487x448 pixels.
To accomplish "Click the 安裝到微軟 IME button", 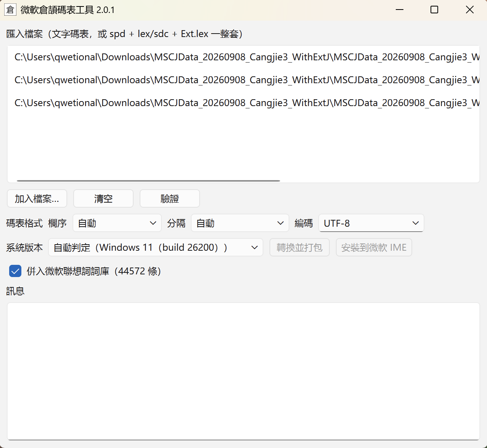I will [x=374, y=247].
